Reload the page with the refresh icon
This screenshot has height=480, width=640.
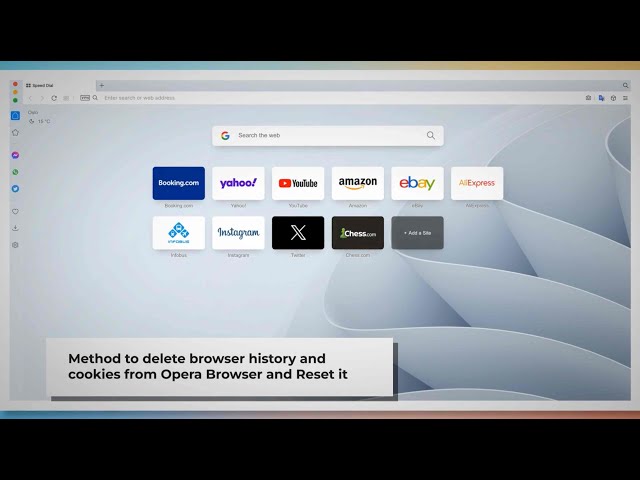click(x=54, y=98)
